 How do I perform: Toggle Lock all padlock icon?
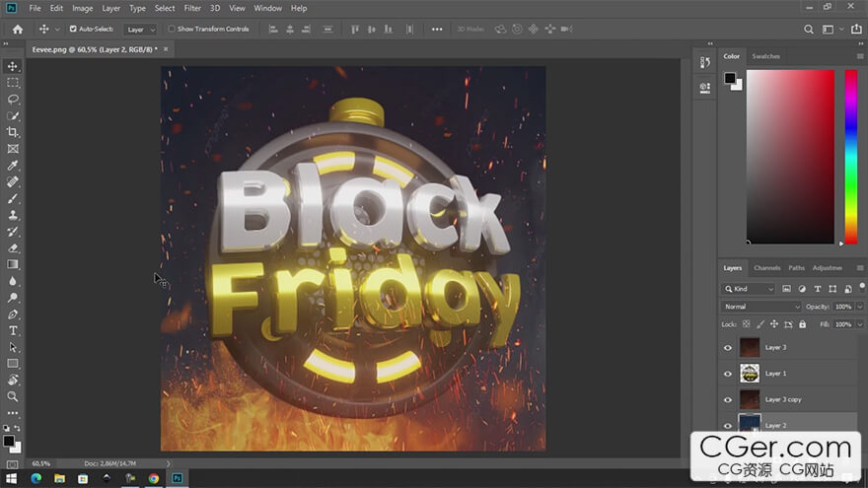click(802, 324)
